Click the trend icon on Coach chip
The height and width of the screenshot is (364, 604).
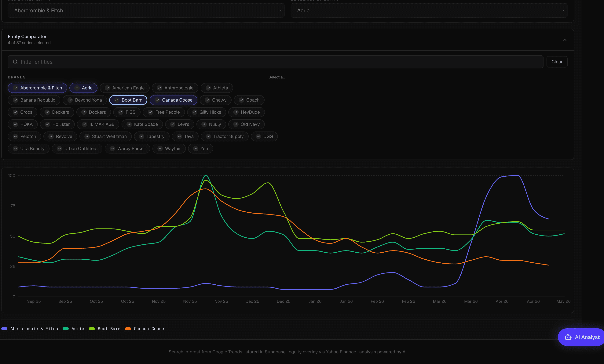[x=241, y=100]
